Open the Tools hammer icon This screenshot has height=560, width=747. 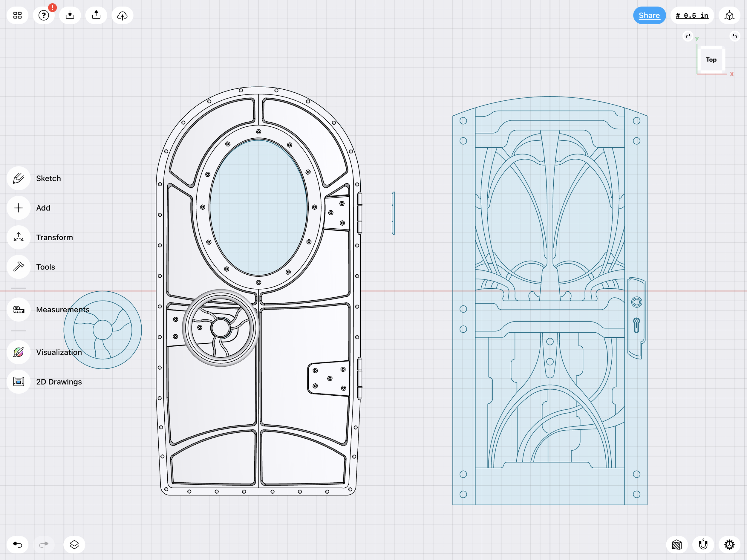click(19, 267)
